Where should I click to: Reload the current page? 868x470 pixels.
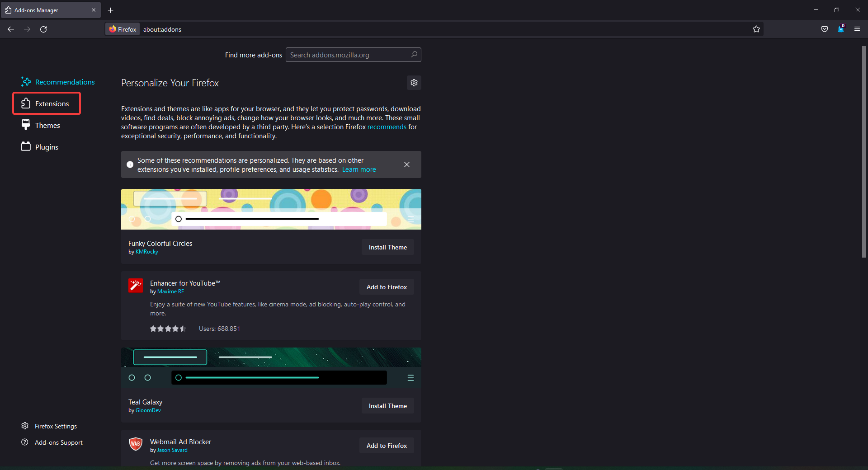point(43,29)
